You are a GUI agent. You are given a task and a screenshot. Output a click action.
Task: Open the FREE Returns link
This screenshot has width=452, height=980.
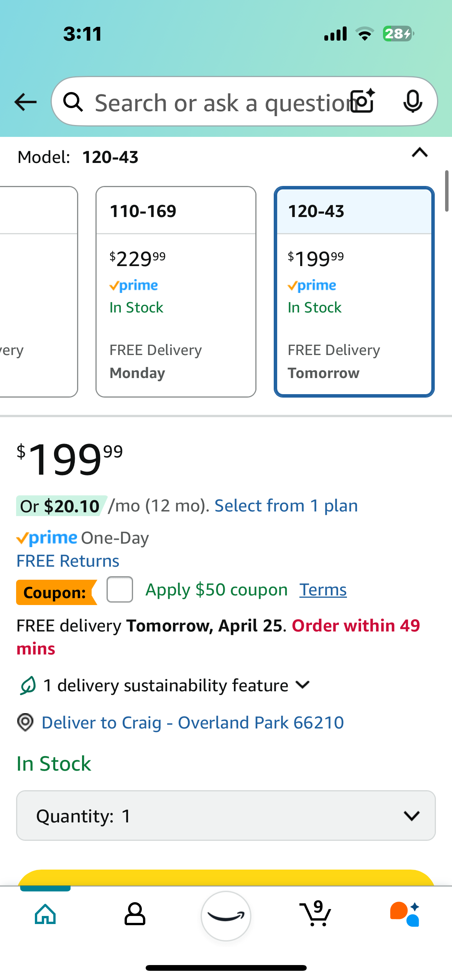(x=68, y=561)
